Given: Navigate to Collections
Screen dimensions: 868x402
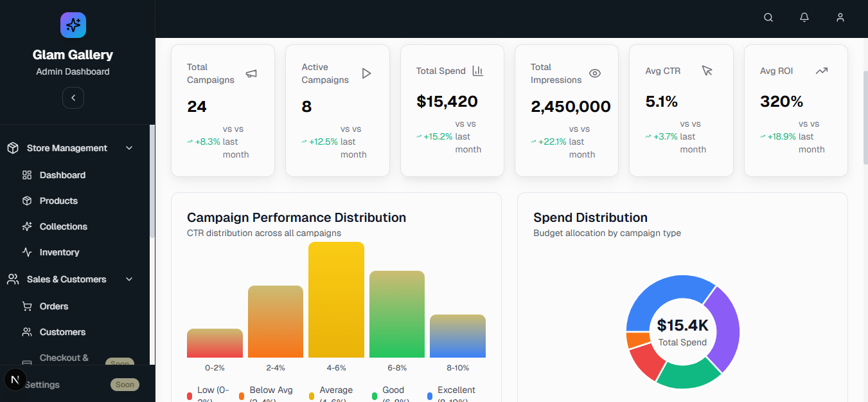Looking at the screenshot, I should coord(63,226).
